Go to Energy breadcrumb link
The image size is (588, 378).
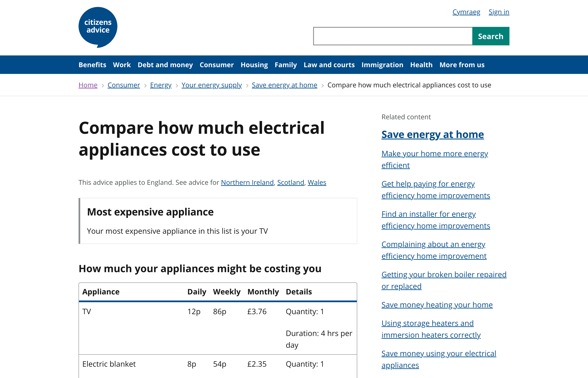coord(160,85)
